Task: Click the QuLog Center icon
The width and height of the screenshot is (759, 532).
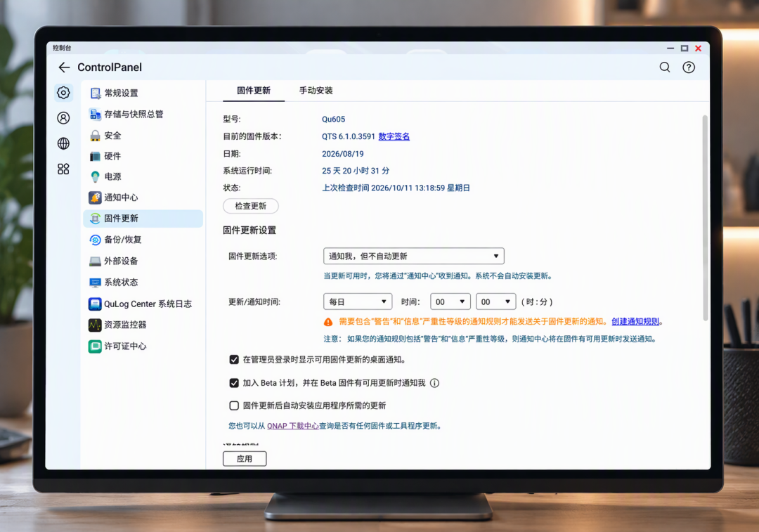Action: coord(95,304)
